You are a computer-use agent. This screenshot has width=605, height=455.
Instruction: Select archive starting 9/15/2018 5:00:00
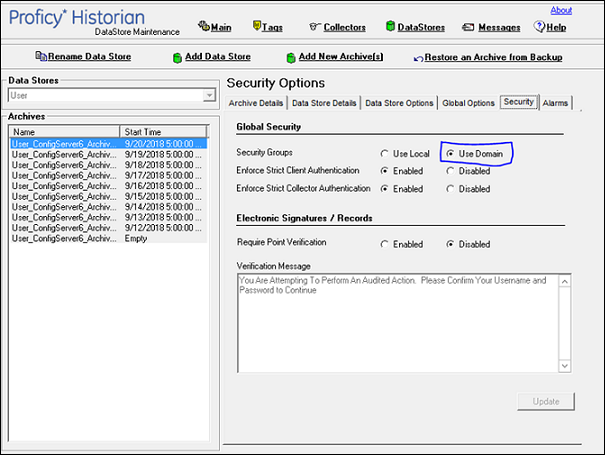pyautogui.click(x=108, y=196)
